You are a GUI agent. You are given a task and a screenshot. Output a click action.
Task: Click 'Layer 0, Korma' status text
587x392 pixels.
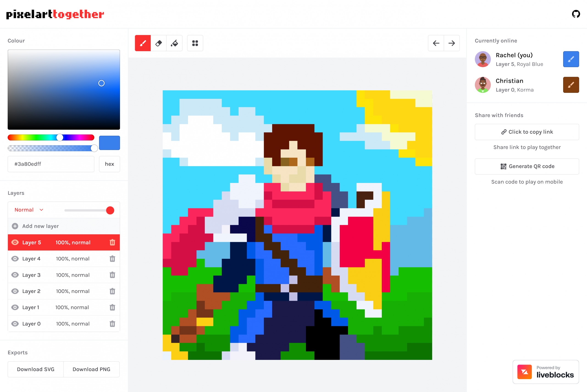click(x=515, y=90)
